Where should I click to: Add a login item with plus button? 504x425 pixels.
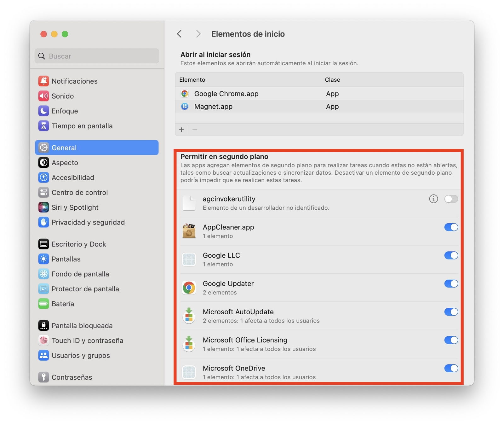pyautogui.click(x=181, y=130)
